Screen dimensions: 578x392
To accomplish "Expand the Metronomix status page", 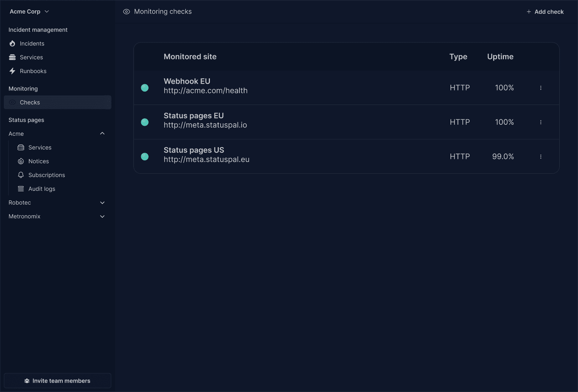I will pos(102,216).
